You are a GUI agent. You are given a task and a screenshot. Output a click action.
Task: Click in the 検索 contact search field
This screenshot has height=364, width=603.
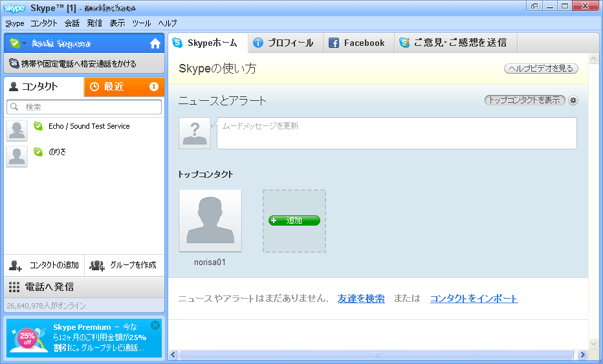tap(84, 107)
